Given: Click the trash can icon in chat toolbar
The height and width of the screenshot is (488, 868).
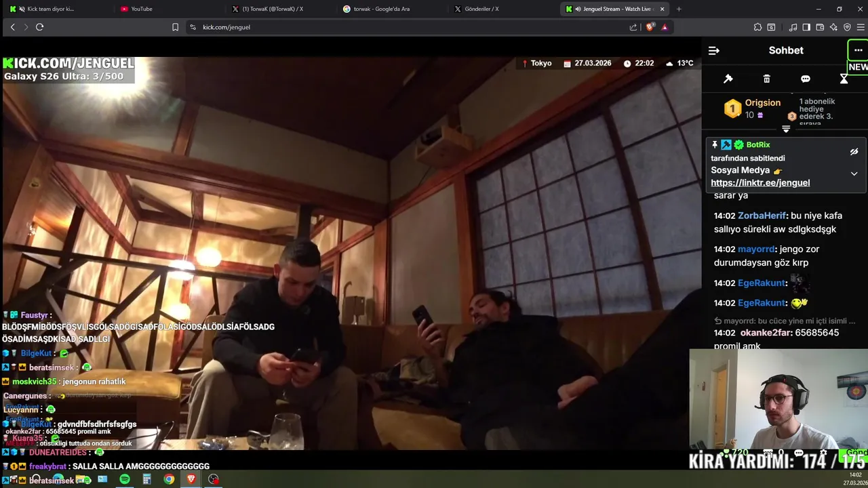Looking at the screenshot, I should click(x=767, y=79).
